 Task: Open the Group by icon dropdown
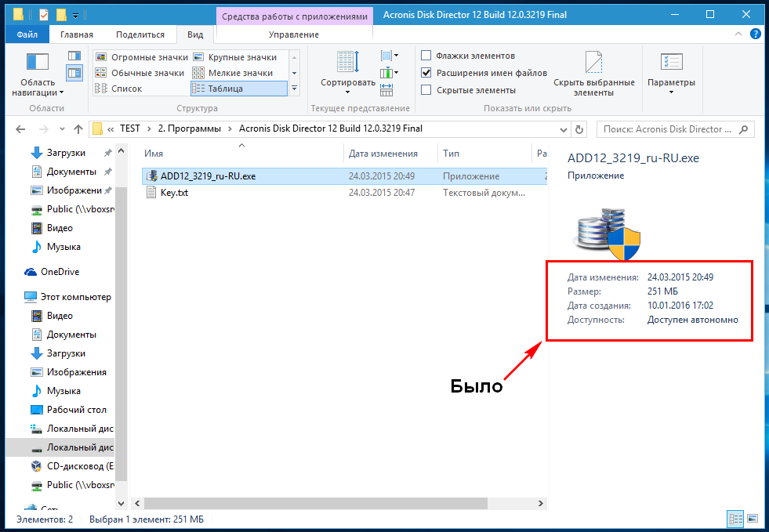[x=390, y=56]
